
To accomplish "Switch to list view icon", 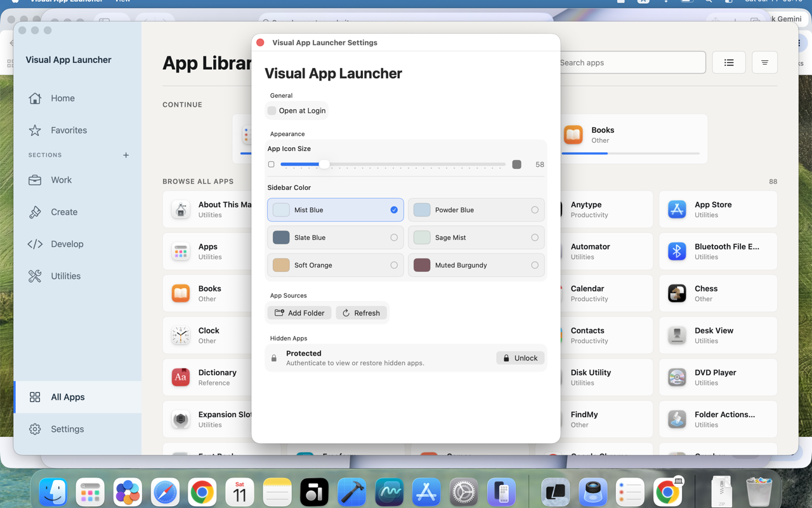I will 729,62.
